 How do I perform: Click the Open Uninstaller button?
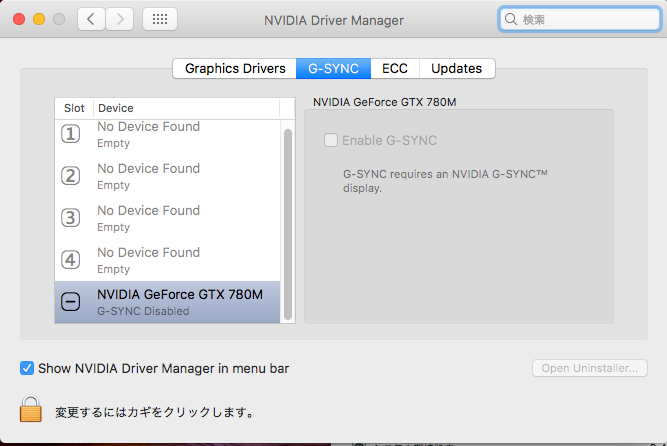tap(589, 368)
